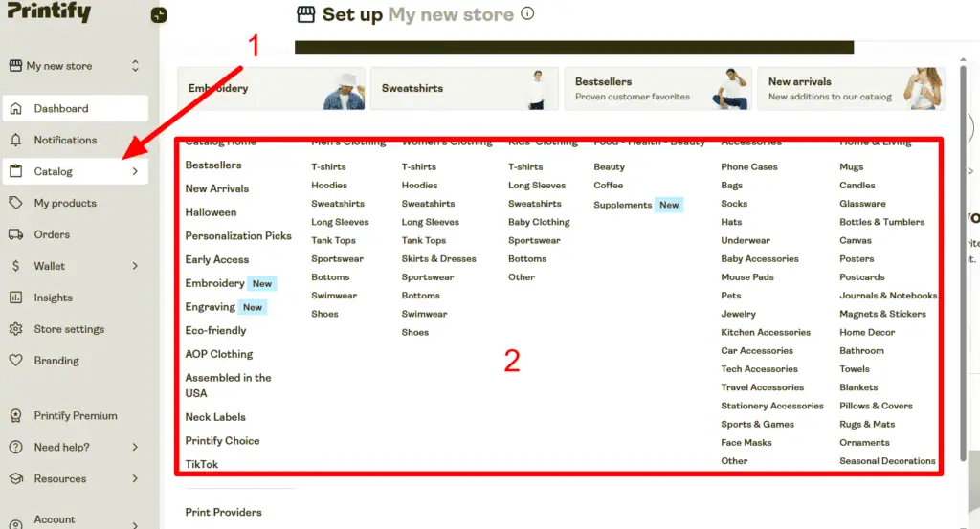980x529 pixels.
Task: Click the Insights chart icon
Action: point(15,298)
